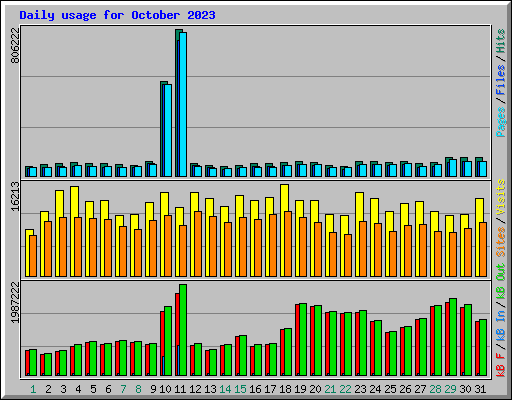Image resolution: width=512 pixels, height=400 pixels.
Task: Select day 7 label on x-axis
Action: (123, 389)
